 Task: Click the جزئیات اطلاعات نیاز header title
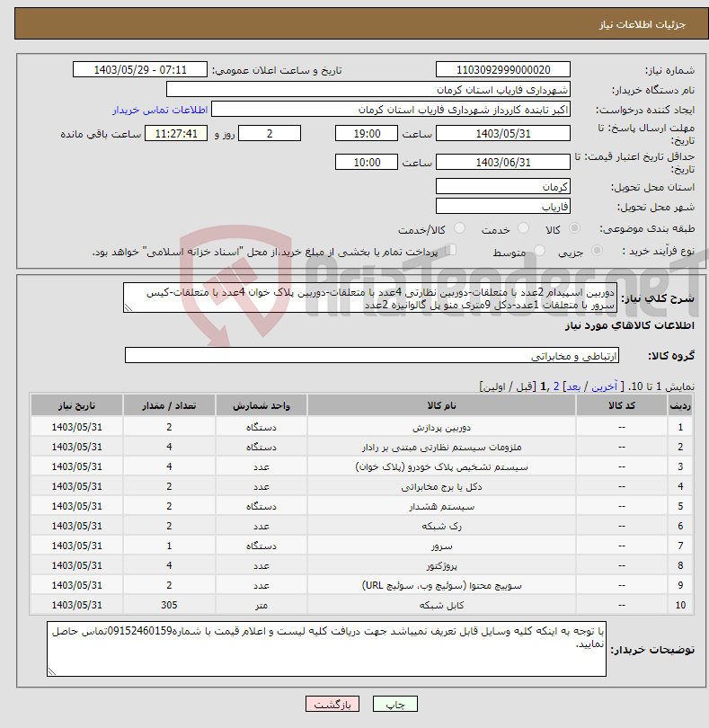[x=642, y=24]
